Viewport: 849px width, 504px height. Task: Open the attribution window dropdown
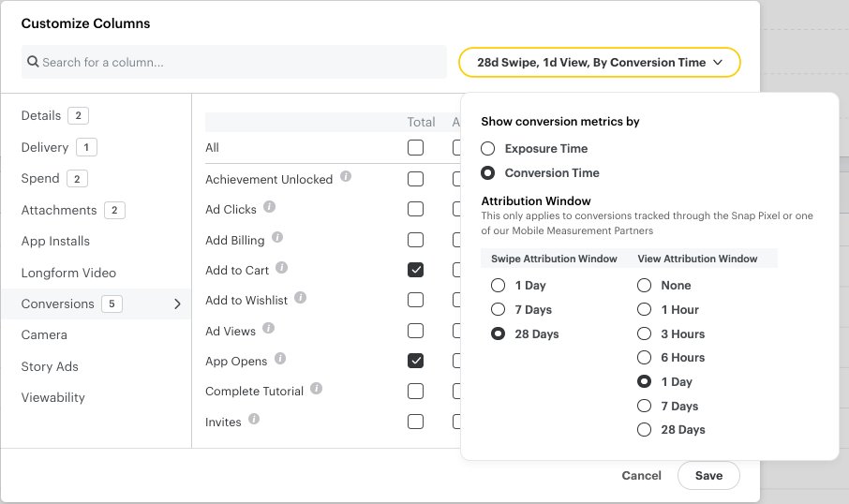[x=599, y=63]
